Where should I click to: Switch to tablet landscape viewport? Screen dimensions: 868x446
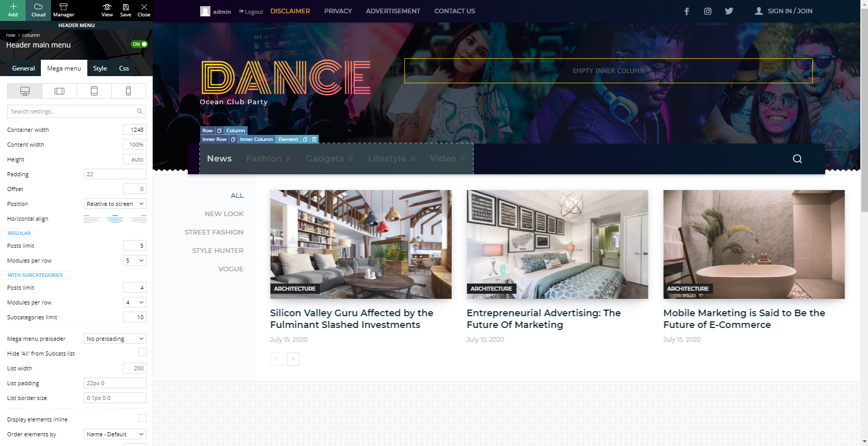(59, 91)
